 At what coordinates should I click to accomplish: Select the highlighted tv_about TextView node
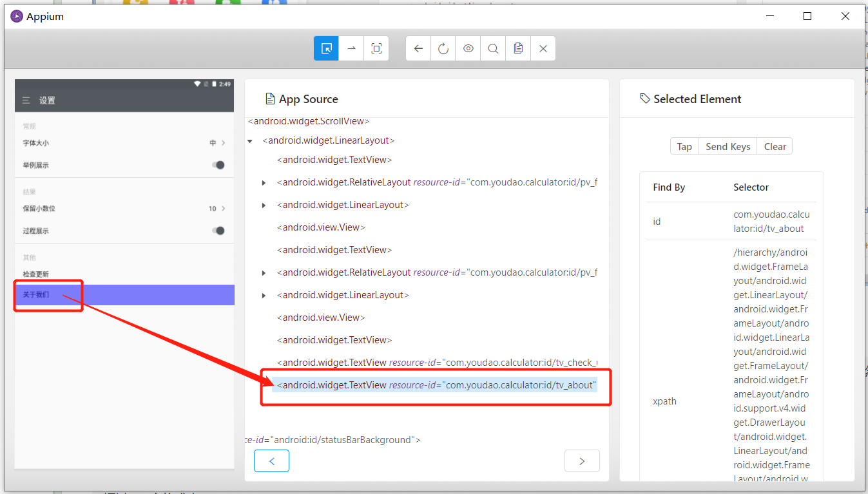click(437, 385)
